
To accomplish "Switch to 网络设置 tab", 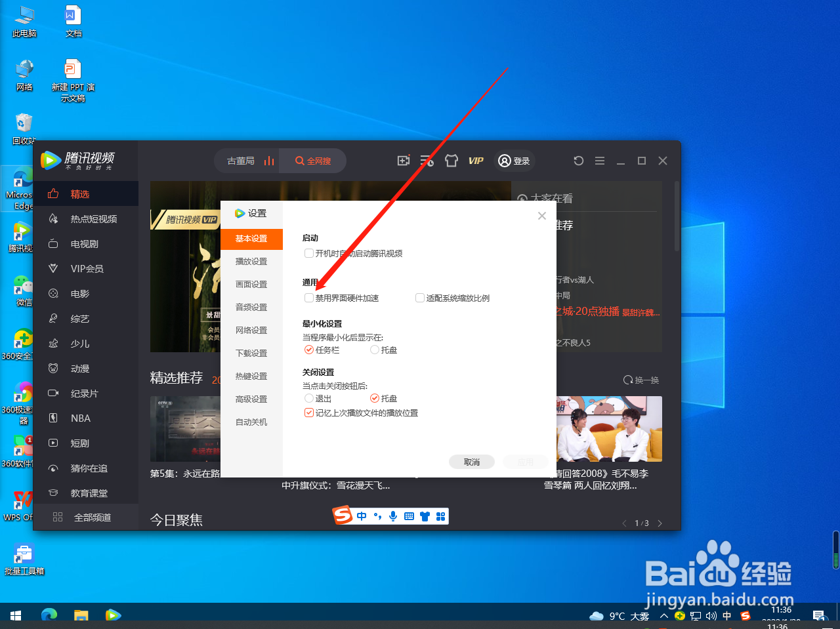I will point(251,331).
